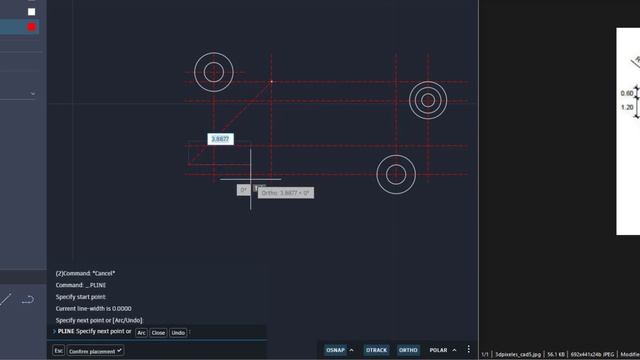640x360 pixels.
Task: Toggle POLAR tracking in the status bar
Action: [438, 350]
